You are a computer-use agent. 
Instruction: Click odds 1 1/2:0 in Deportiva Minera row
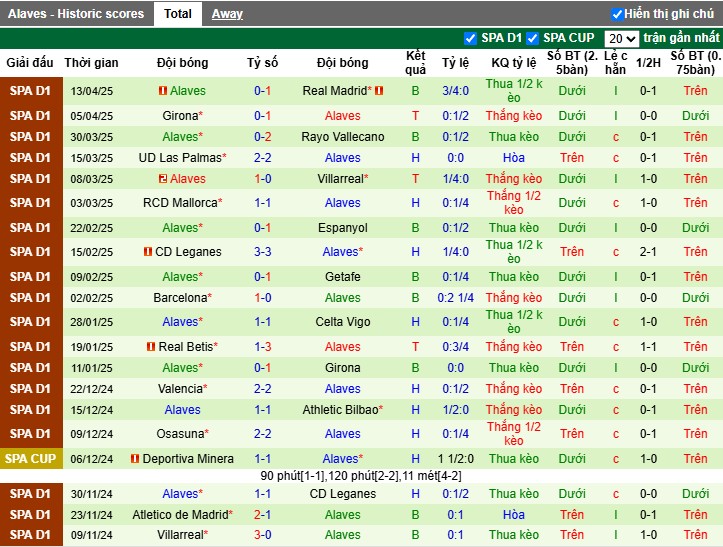point(456,459)
